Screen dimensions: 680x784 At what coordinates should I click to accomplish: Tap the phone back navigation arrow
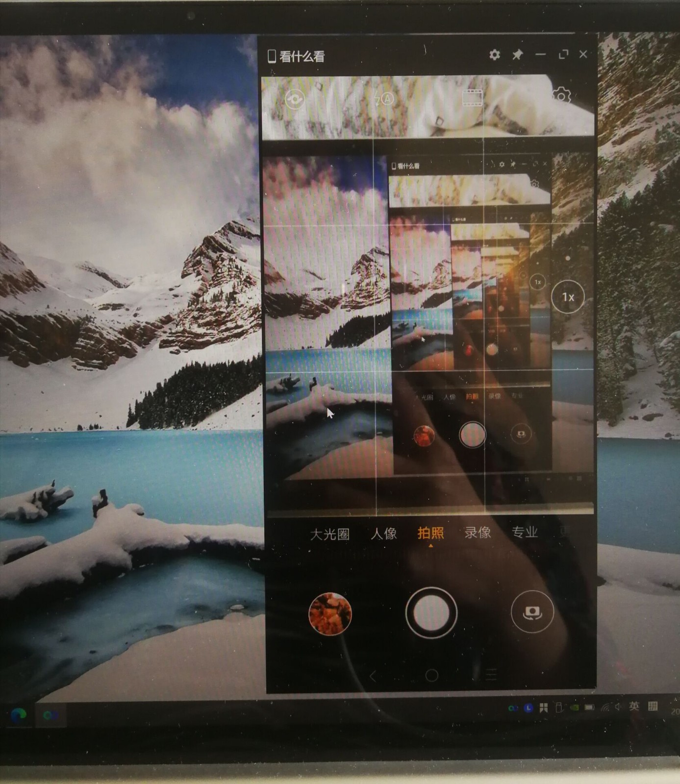[373, 677]
